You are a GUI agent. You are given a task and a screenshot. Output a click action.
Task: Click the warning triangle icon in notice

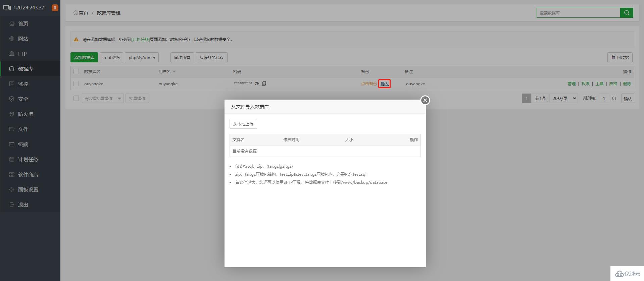[x=76, y=39]
